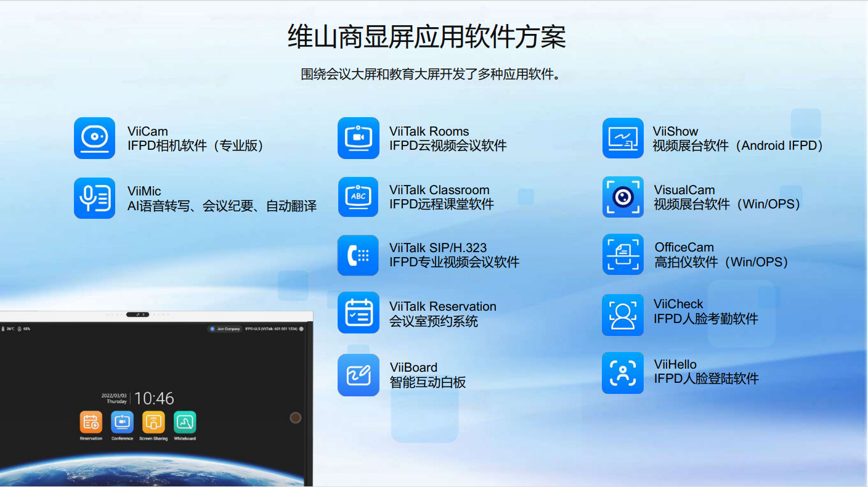Click the ViiTalk Classroom remote class icon
The width and height of the screenshot is (868, 487).
pos(358,197)
